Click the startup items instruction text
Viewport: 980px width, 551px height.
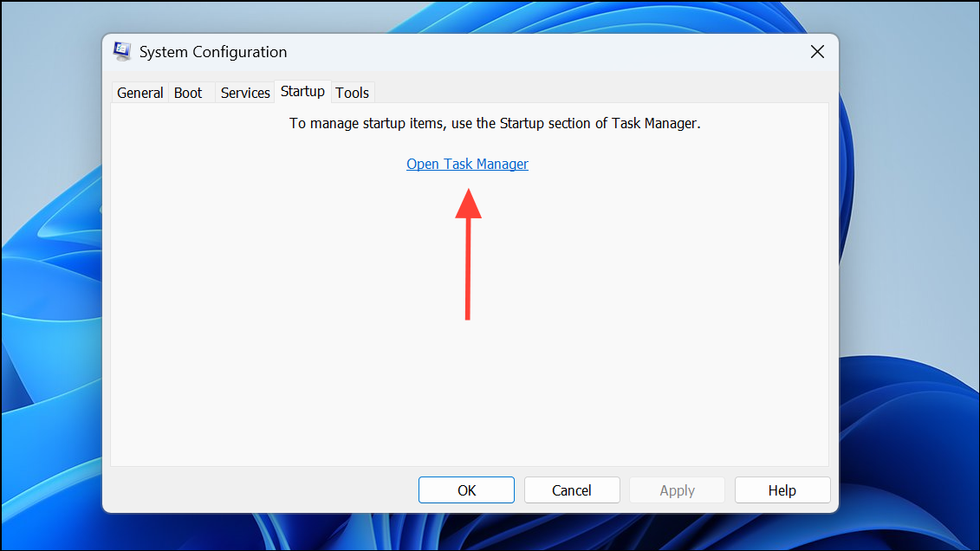tap(495, 123)
